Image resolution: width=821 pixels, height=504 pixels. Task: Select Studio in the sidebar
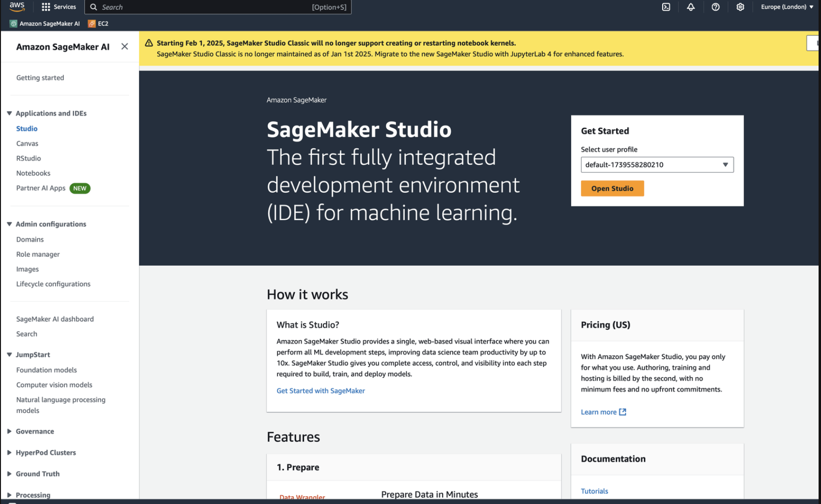[x=27, y=129]
